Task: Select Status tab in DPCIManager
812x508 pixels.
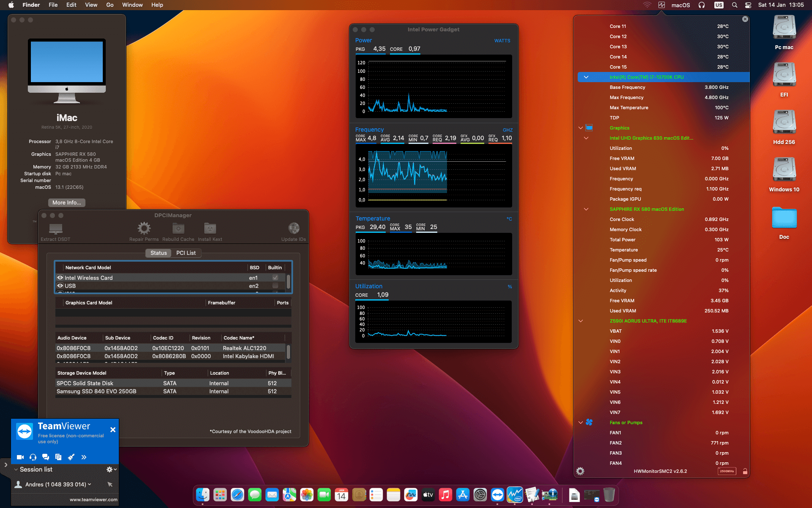Action: (x=159, y=253)
